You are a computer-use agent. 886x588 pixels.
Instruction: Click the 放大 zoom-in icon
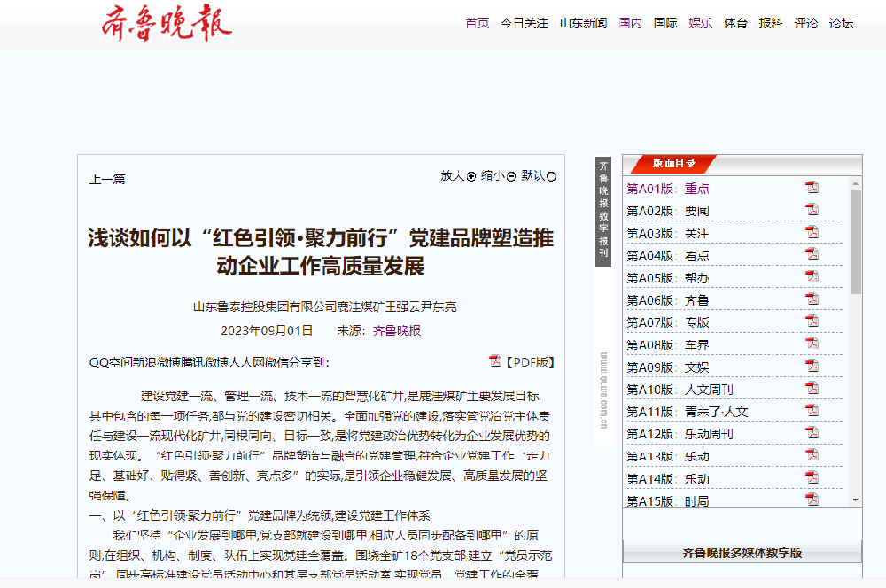click(471, 177)
